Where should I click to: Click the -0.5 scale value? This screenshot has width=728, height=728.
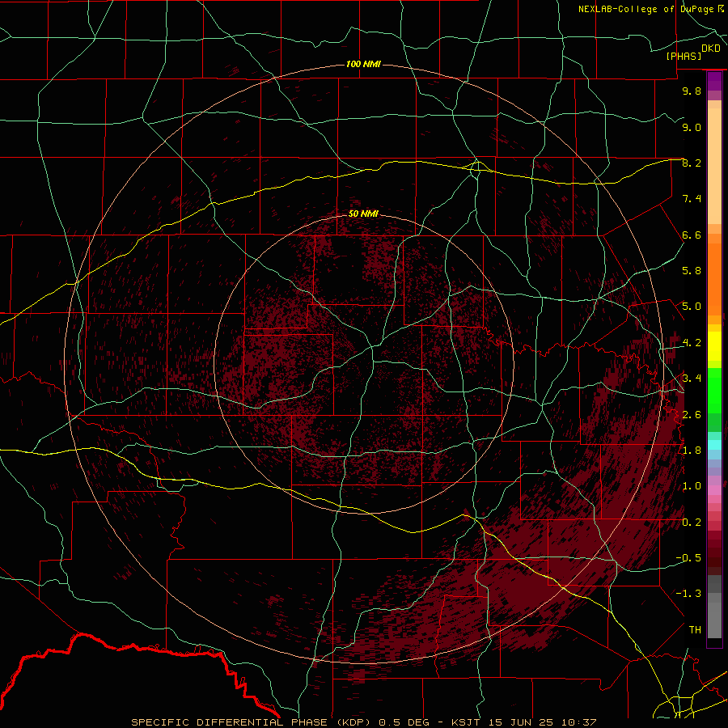[688, 558]
